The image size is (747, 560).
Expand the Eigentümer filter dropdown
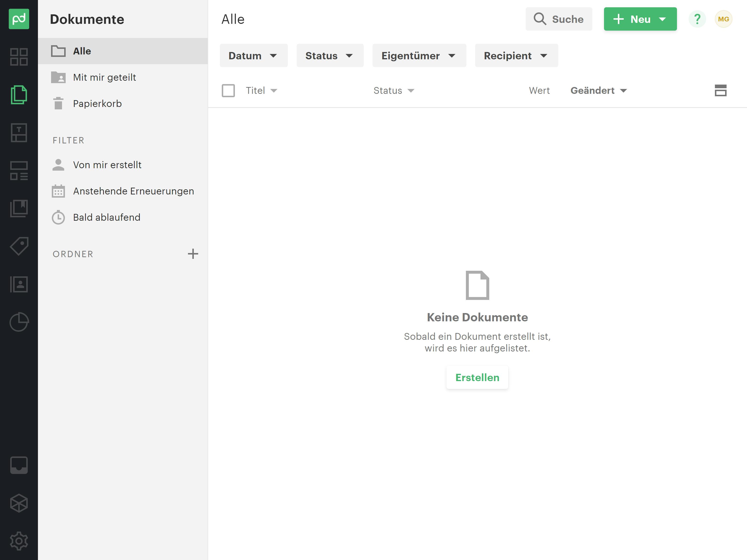pos(419,56)
